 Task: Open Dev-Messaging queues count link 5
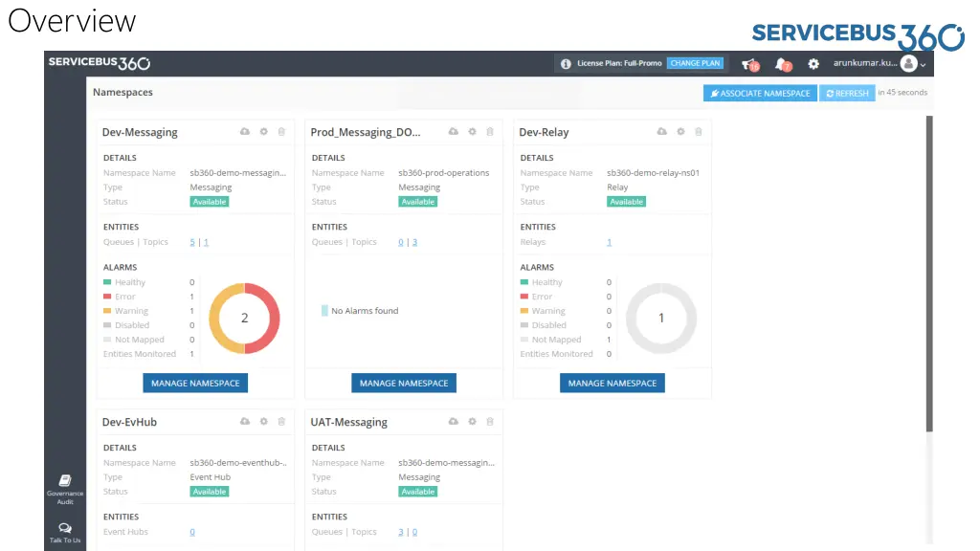tap(192, 242)
